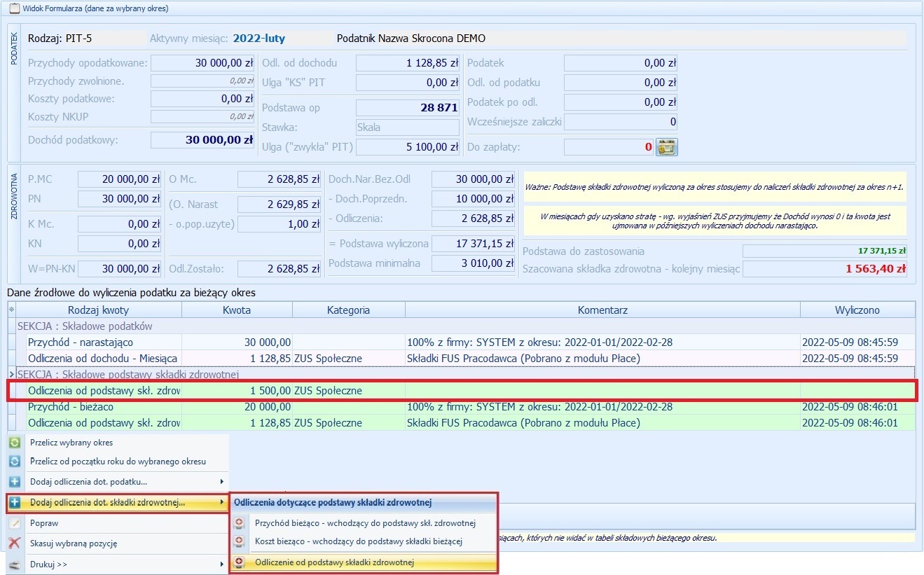Click the payment icon beside Do zapłaty

tap(666, 147)
